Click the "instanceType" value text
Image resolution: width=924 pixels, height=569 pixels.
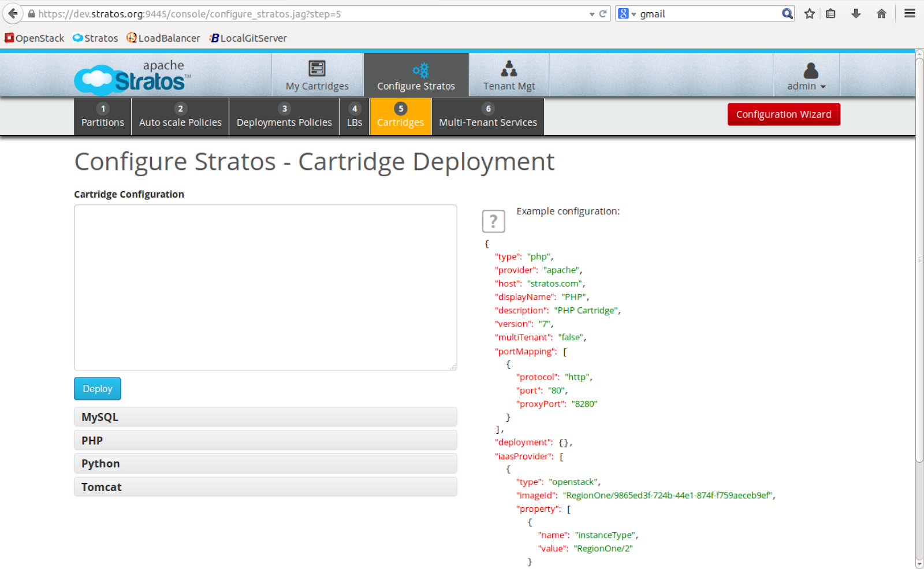click(606, 535)
